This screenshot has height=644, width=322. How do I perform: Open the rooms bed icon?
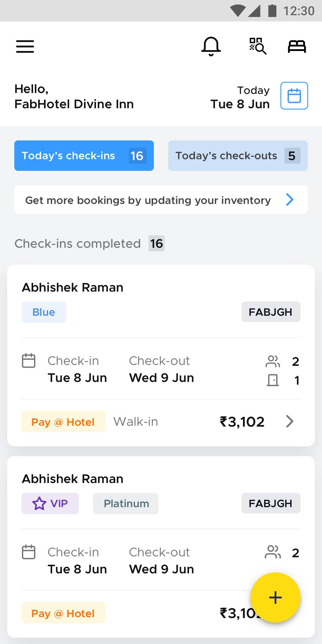click(297, 47)
